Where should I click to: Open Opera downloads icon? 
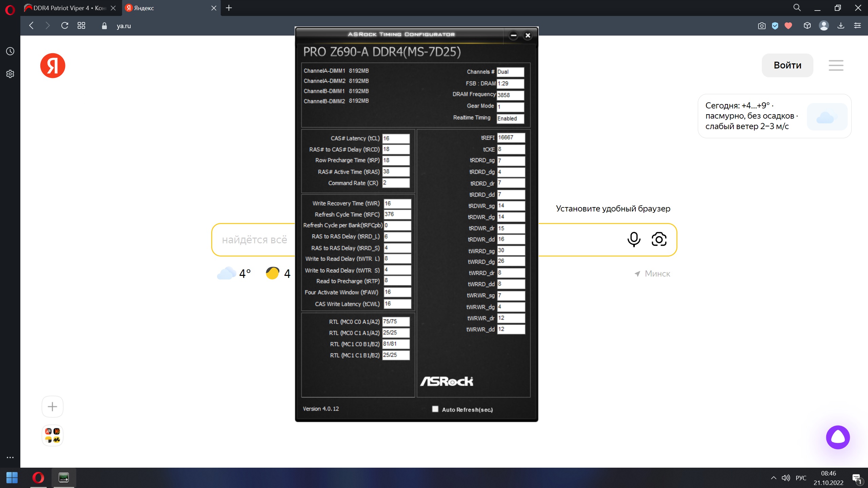[x=841, y=26]
